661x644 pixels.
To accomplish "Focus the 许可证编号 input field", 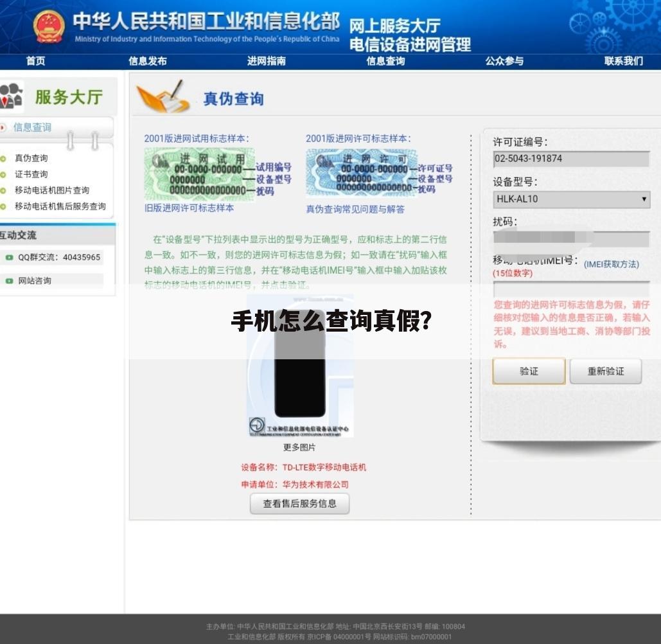I will tap(571, 159).
